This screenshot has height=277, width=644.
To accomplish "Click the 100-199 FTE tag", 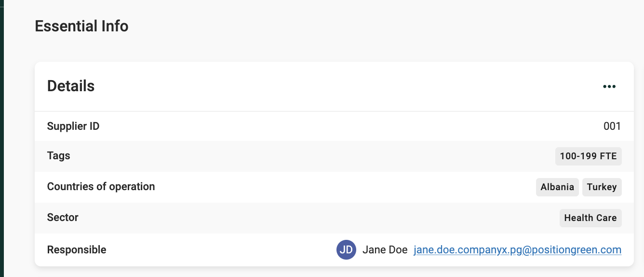I will [588, 156].
